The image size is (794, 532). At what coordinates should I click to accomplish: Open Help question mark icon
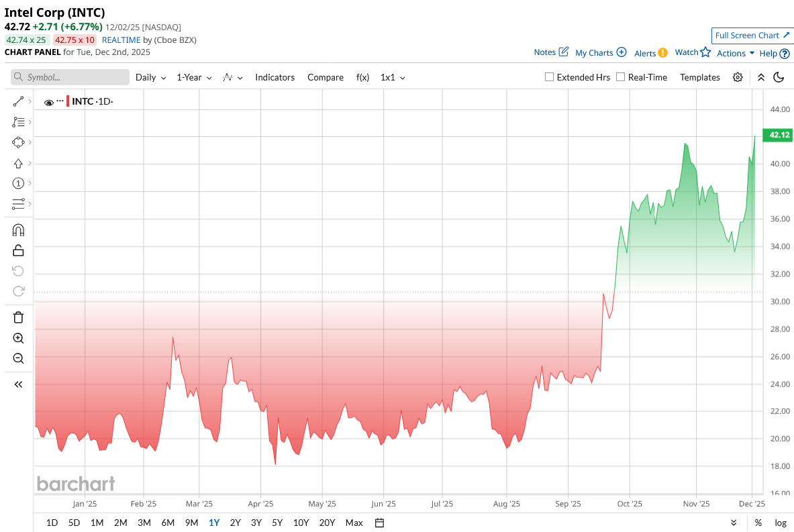pos(785,54)
